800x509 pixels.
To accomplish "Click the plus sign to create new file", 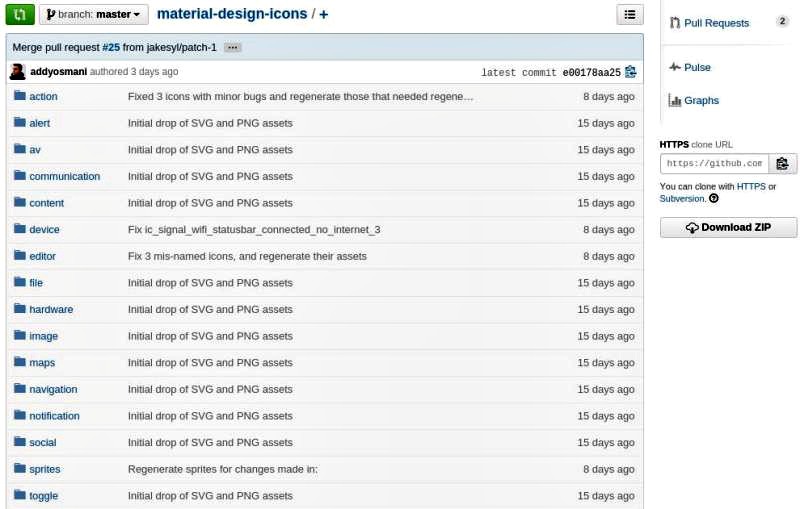I will pyautogui.click(x=323, y=14).
